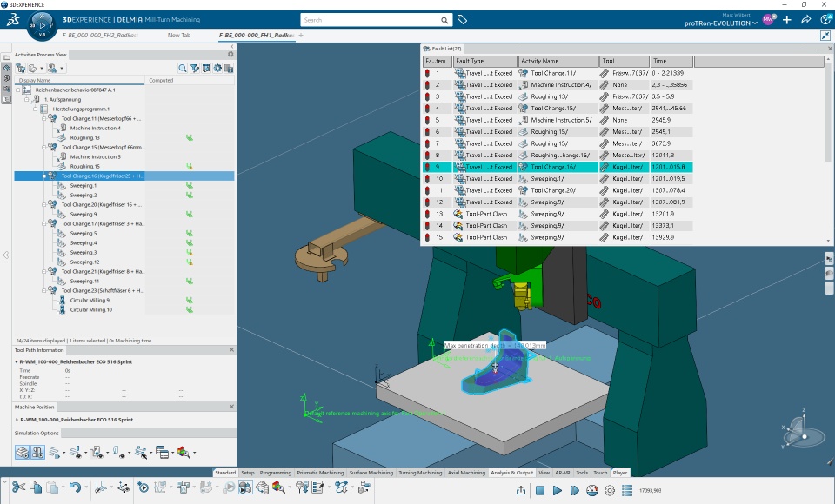Open dropdown beside third Activities toolbar icon
This screenshot has height=504, width=835.
(x=62, y=68)
